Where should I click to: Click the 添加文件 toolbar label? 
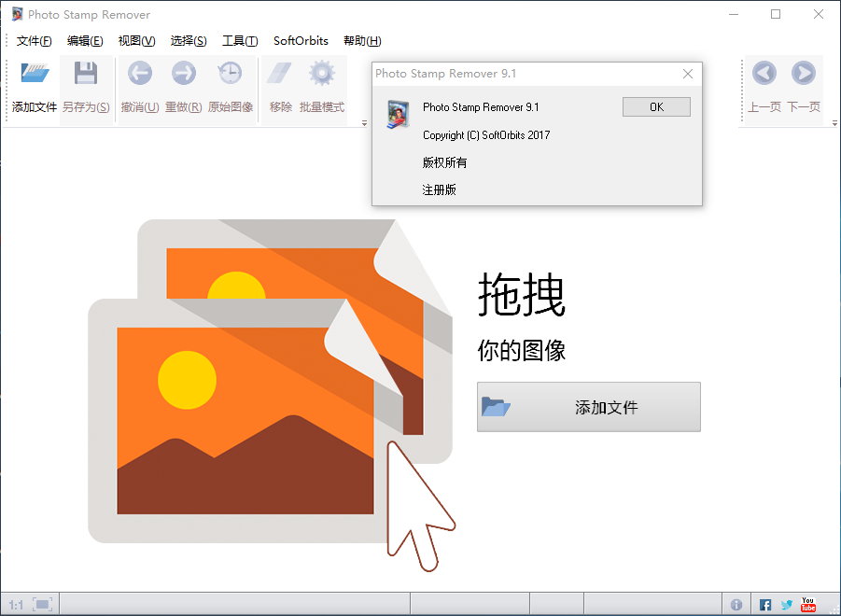coord(35,106)
